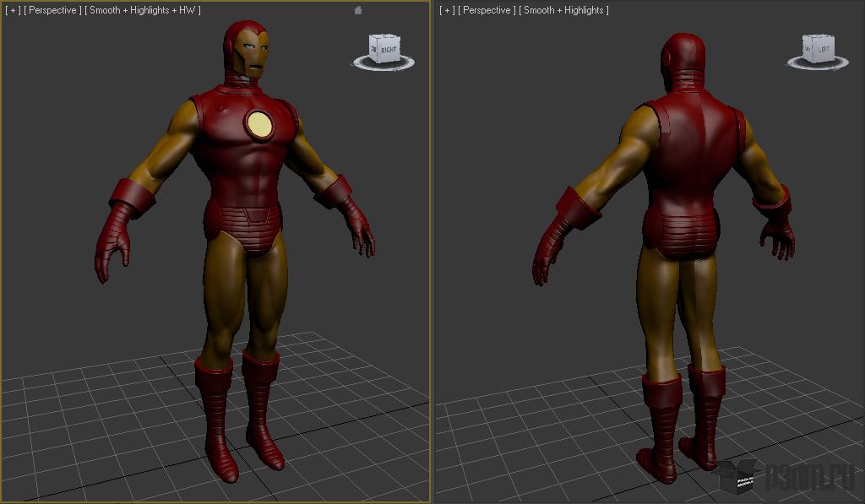The width and height of the screenshot is (865, 504).
Task: Select the glowing chest arc reactor disc
Action: coord(259,125)
